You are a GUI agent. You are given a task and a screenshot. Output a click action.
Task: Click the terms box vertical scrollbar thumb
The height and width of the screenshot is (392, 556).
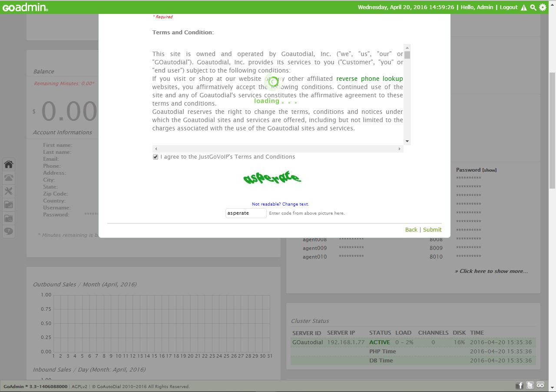(407, 55)
